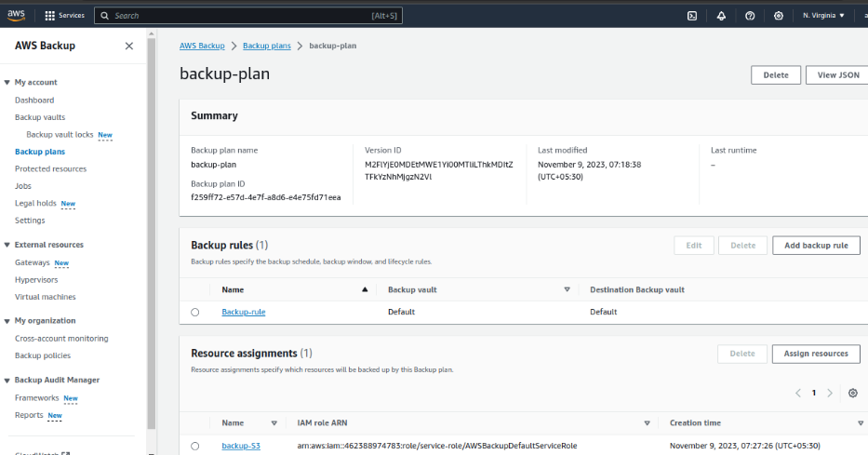
Task: Open the AWS home logo
Action: [16, 16]
